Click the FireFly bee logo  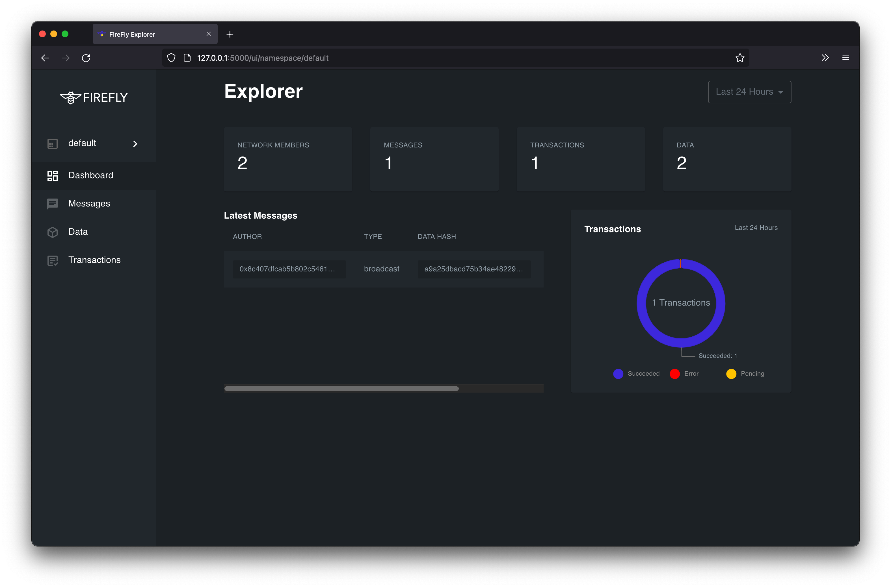pyautogui.click(x=71, y=97)
